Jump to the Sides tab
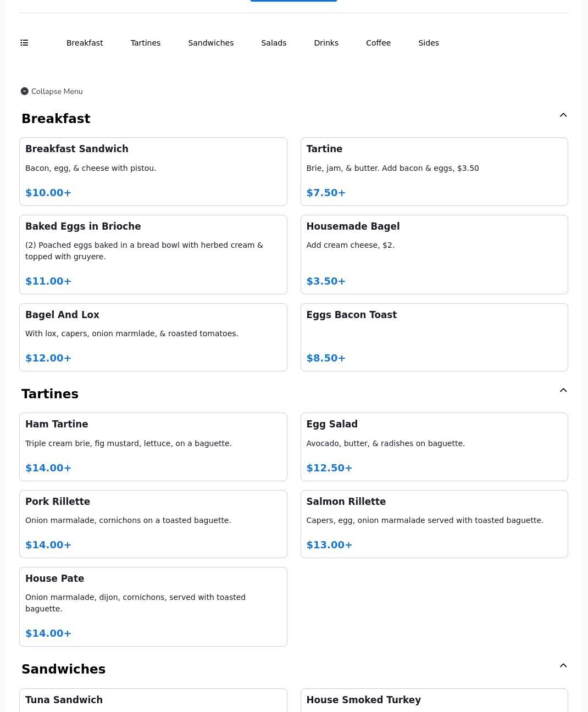 tap(429, 43)
